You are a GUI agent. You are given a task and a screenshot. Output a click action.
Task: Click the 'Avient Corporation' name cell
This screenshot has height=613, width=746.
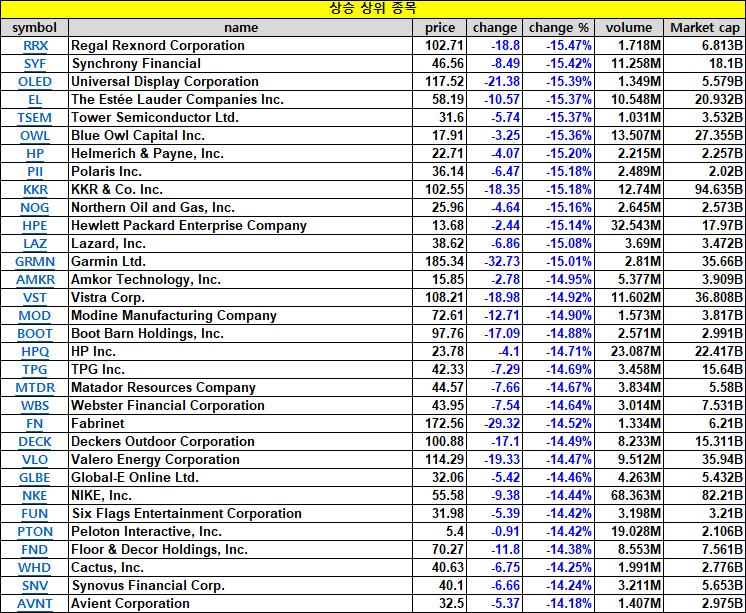[241, 604]
